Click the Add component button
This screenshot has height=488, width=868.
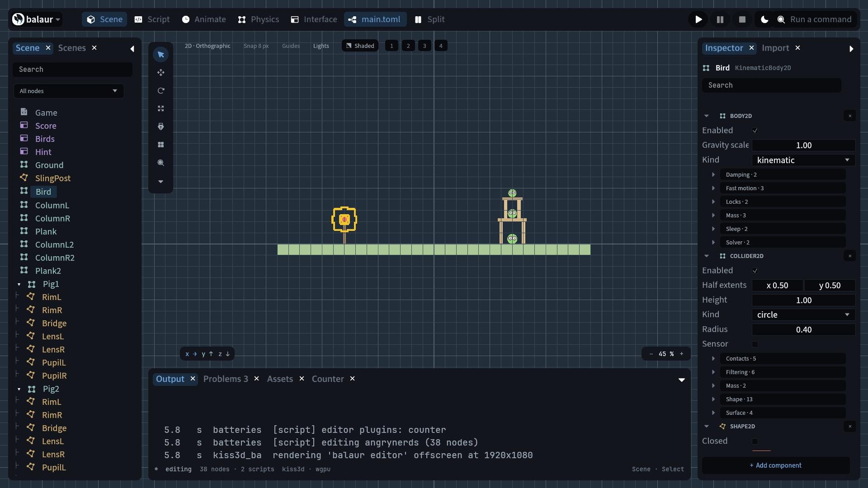776,465
